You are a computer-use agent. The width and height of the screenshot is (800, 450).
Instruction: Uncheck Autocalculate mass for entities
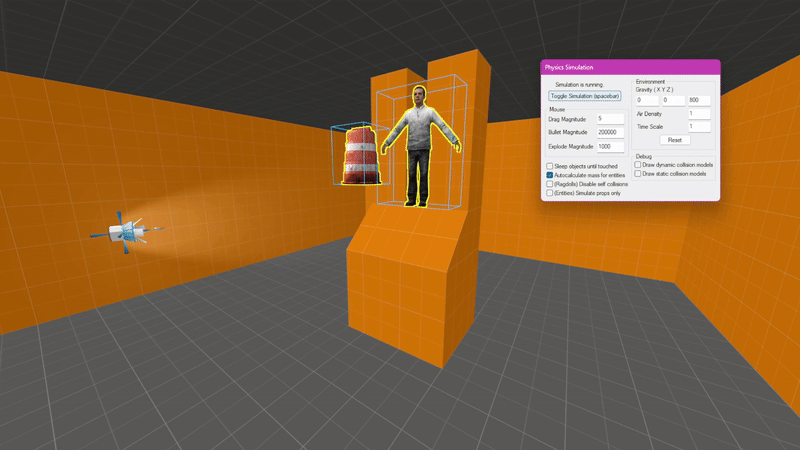pyautogui.click(x=550, y=175)
